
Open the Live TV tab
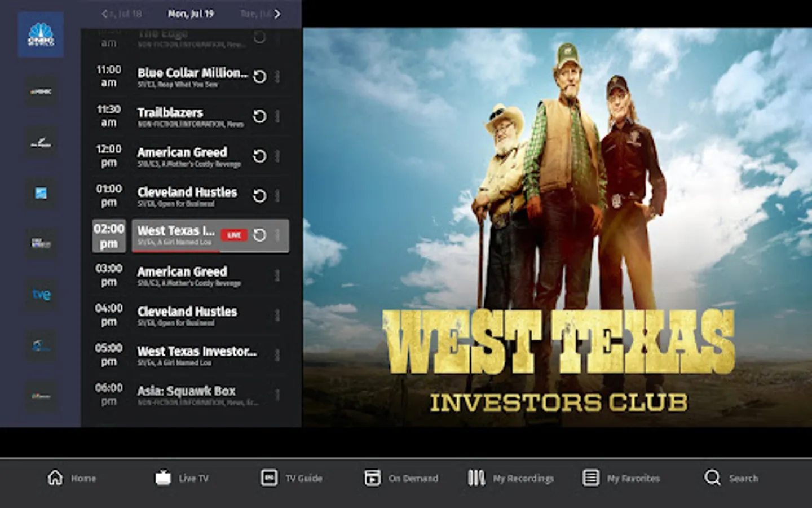tap(182, 478)
